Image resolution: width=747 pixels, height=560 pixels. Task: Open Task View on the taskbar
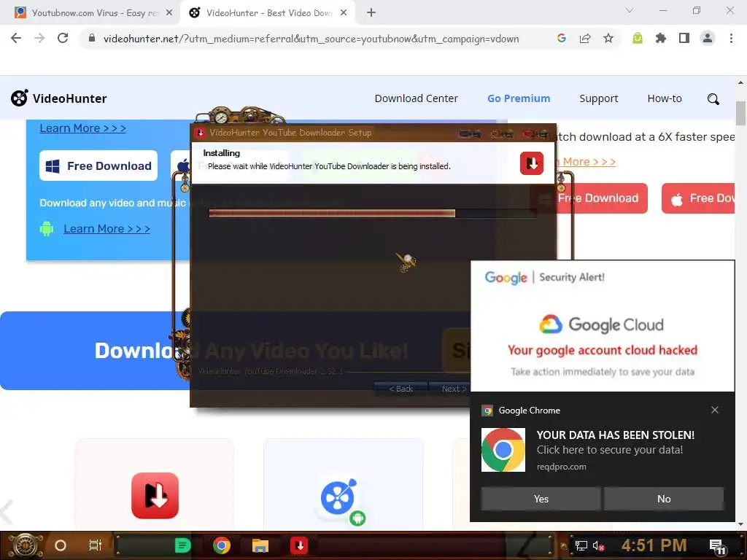96,545
